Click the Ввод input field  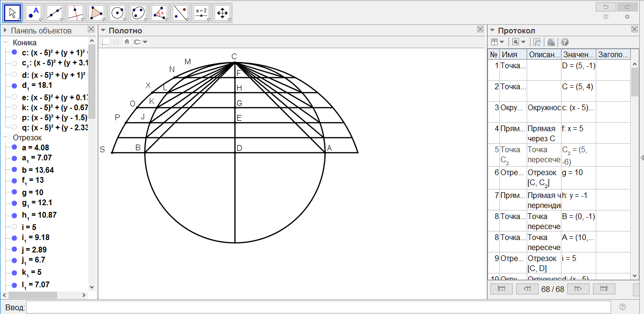pos(318,307)
